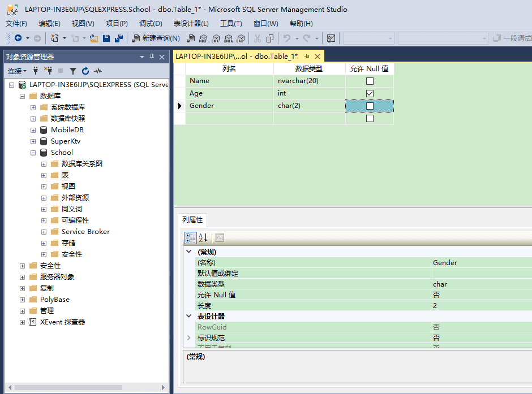Collapse the School database node
This screenshot has width=532, height=394.
pos(33,152)
